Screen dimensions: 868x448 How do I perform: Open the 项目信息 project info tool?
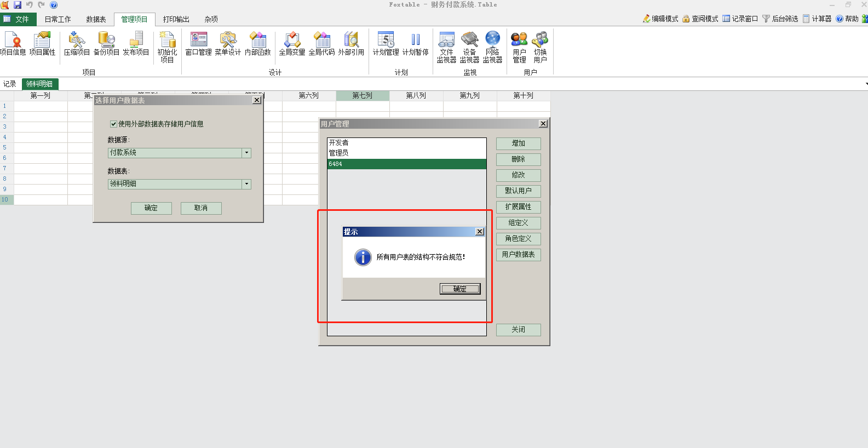click(13, 44)
